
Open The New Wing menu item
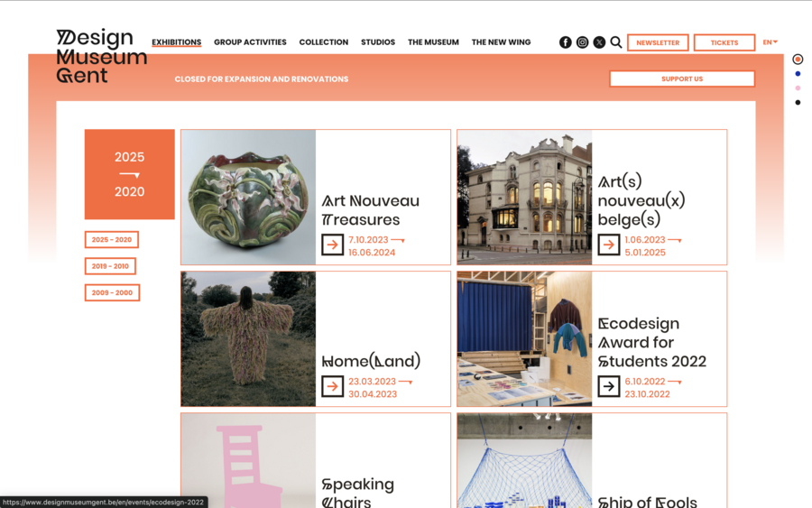(501, 42)
